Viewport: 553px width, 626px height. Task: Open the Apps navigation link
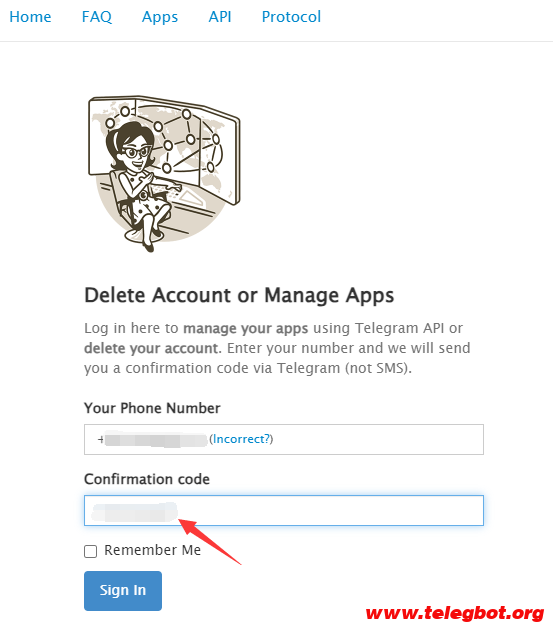160,17
